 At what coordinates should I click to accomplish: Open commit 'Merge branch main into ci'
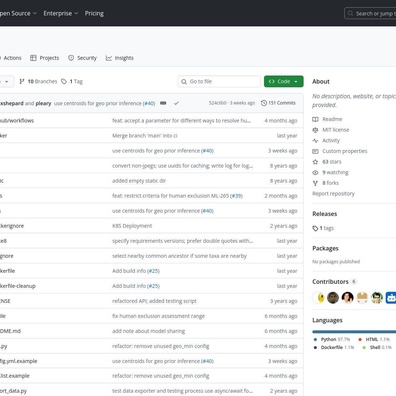[145, 136]
